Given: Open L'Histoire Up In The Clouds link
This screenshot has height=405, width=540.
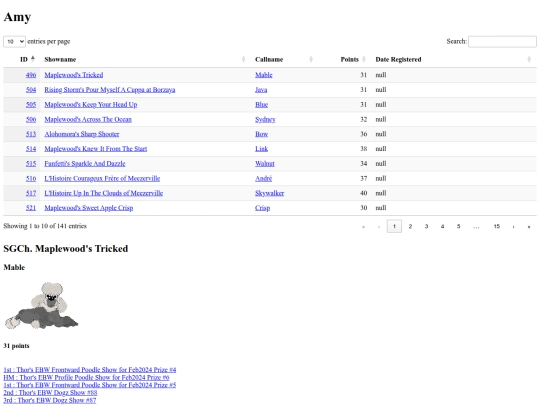Looking at the screenshot, I should (103, 193).
